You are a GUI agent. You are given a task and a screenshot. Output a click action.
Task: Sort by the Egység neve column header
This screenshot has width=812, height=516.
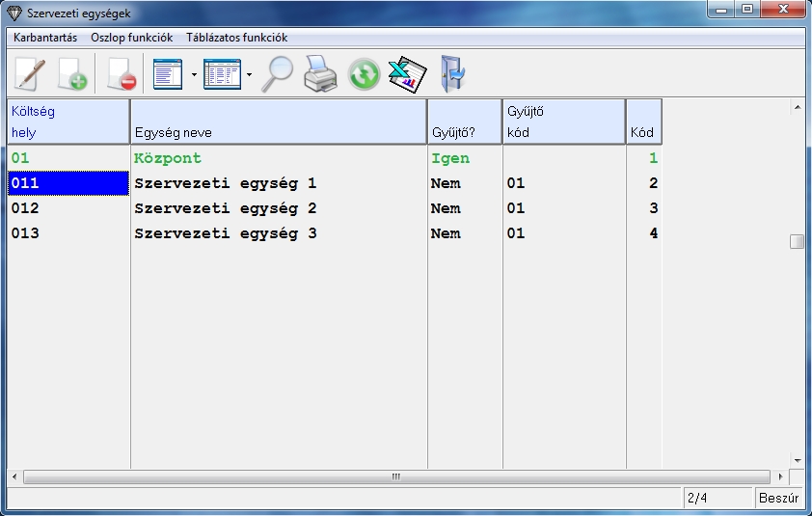point(278,122)
